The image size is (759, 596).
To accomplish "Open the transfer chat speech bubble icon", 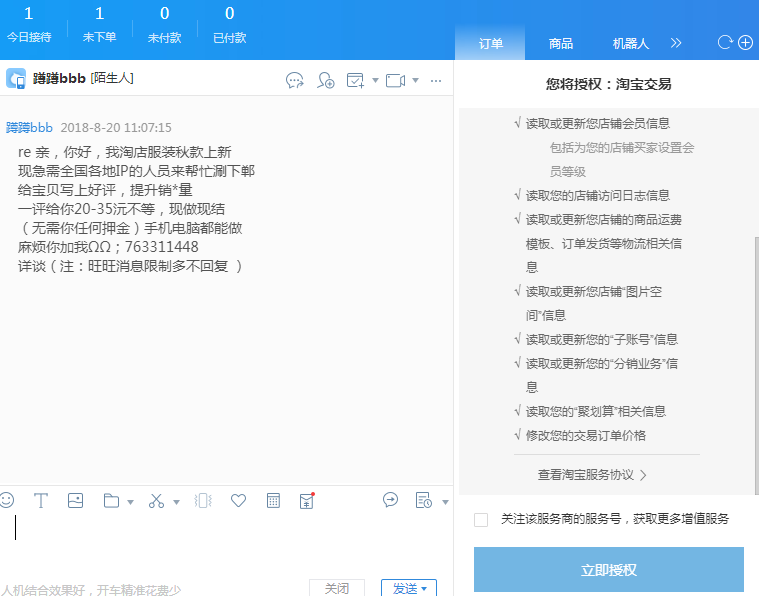I will (x=295, y=80).
